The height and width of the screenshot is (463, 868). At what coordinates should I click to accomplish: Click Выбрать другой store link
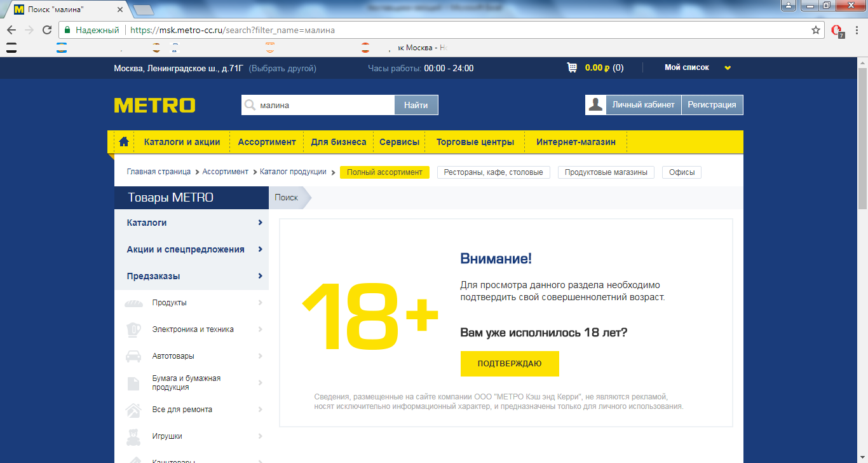coord(282,68)
